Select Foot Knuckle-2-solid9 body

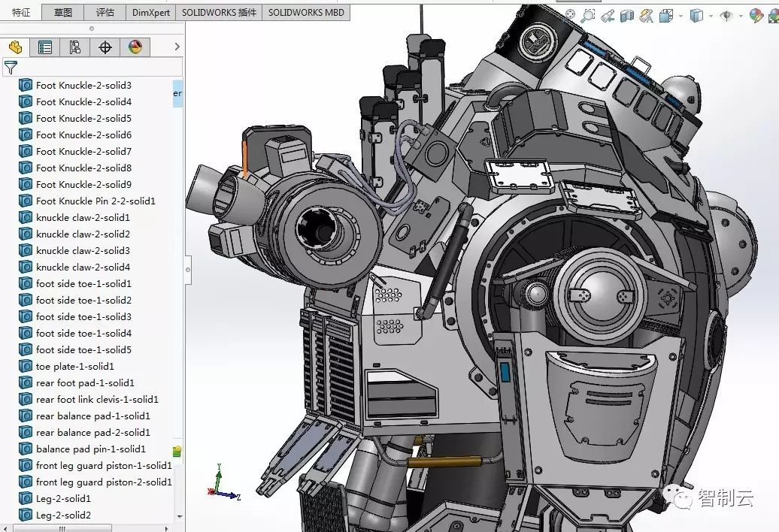pyautogui.click(x=83, y=184)
